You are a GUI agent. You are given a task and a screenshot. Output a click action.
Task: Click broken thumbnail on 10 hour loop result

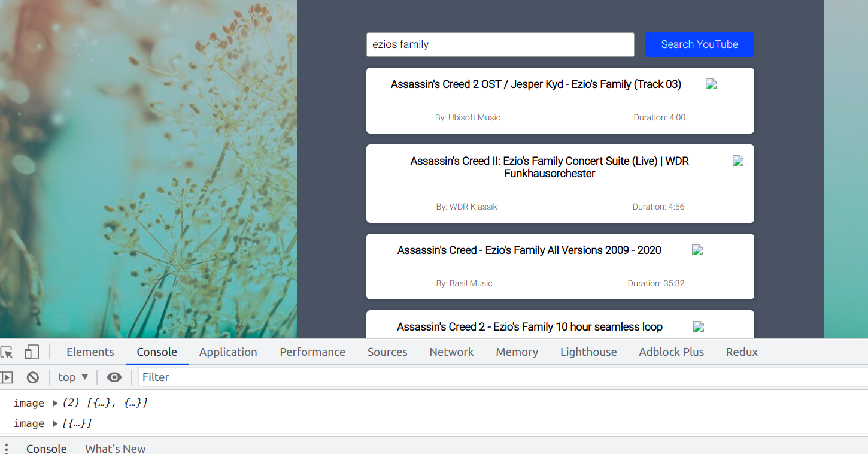point(699,327)
